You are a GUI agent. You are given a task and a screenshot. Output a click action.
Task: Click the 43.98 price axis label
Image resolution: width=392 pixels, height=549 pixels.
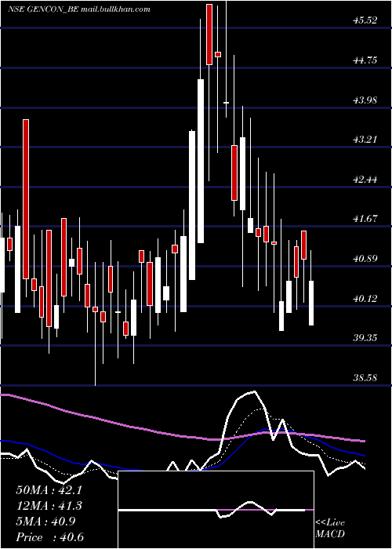point(365,100)
